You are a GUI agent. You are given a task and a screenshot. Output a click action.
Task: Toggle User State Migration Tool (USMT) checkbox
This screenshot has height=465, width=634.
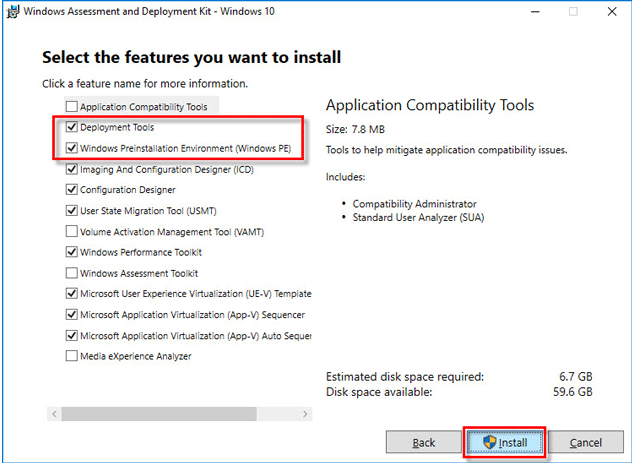pos(71,211)
